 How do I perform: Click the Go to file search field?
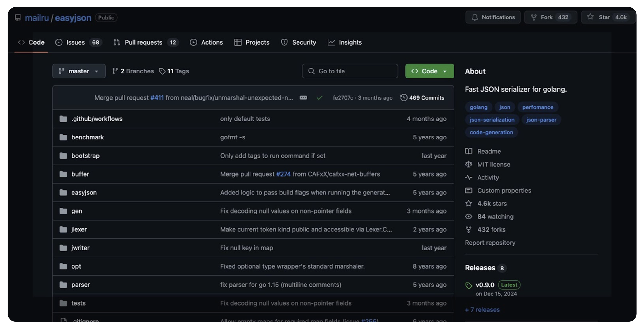(350, 71)
